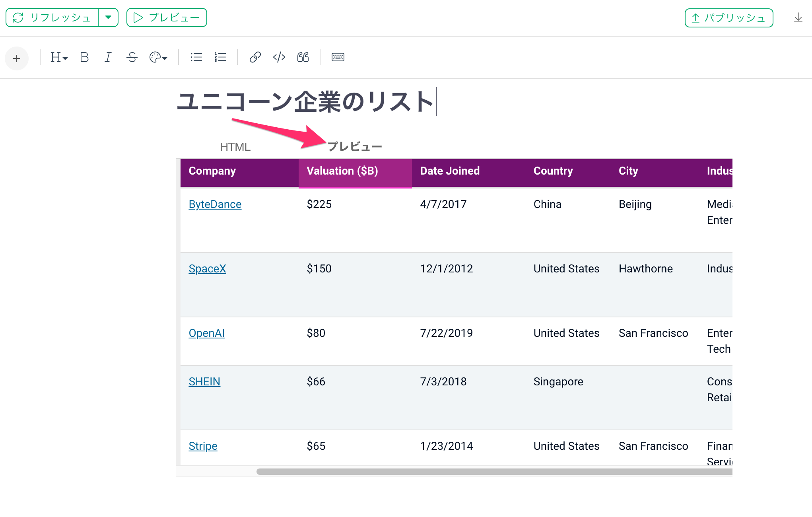Image resolution: width=812 pixels, height=517 pixels.
Task: Insert a numbered list
Action: point(220,57)
